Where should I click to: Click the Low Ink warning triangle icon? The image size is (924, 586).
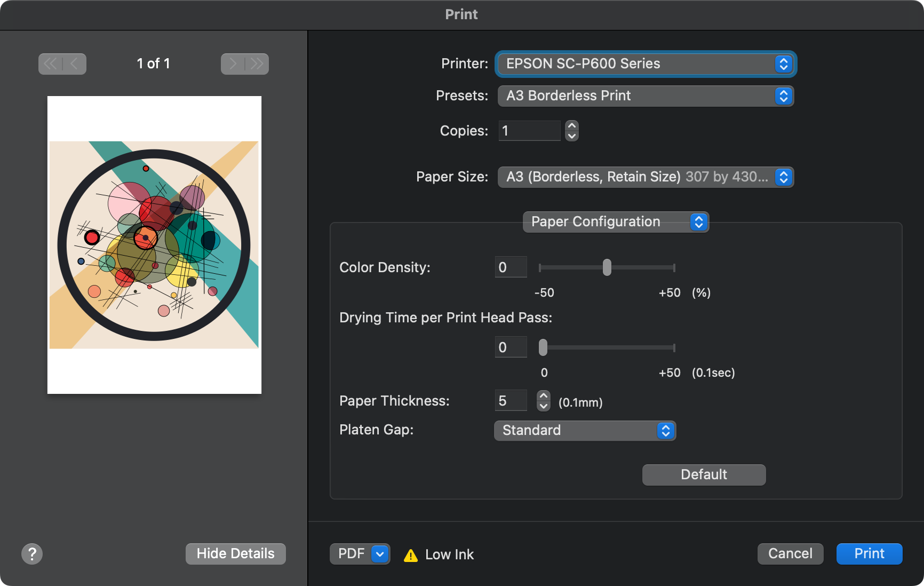[411, 556]
